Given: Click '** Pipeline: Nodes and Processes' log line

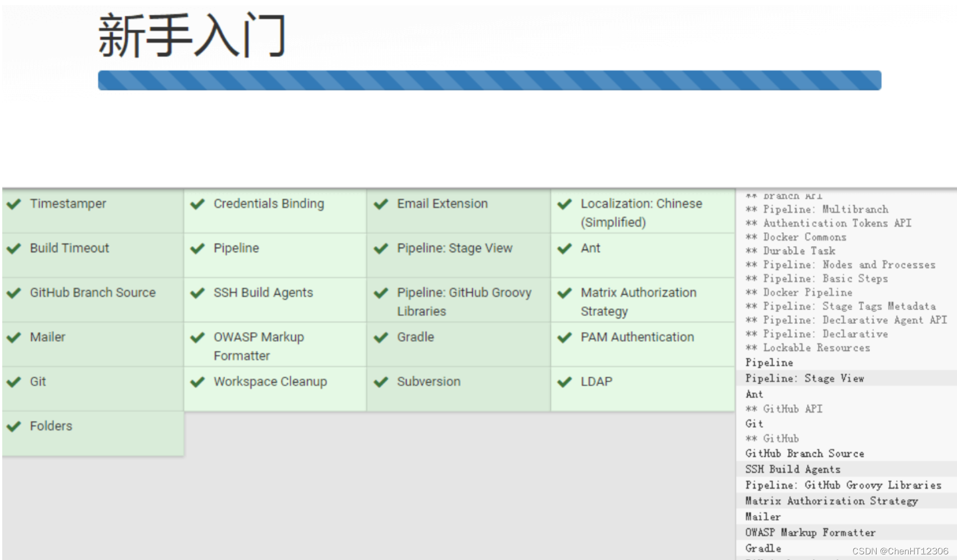Looking at the screenshot, I should point(841,265).
